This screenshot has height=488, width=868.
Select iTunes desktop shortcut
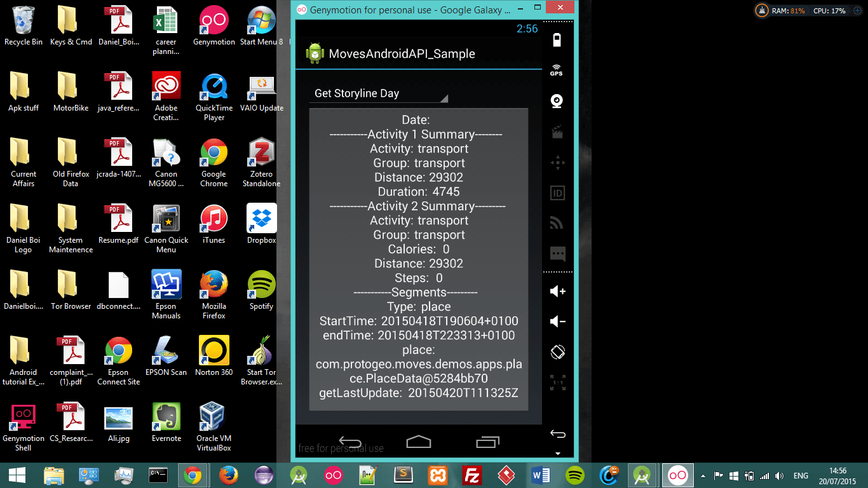coord(214,224)
